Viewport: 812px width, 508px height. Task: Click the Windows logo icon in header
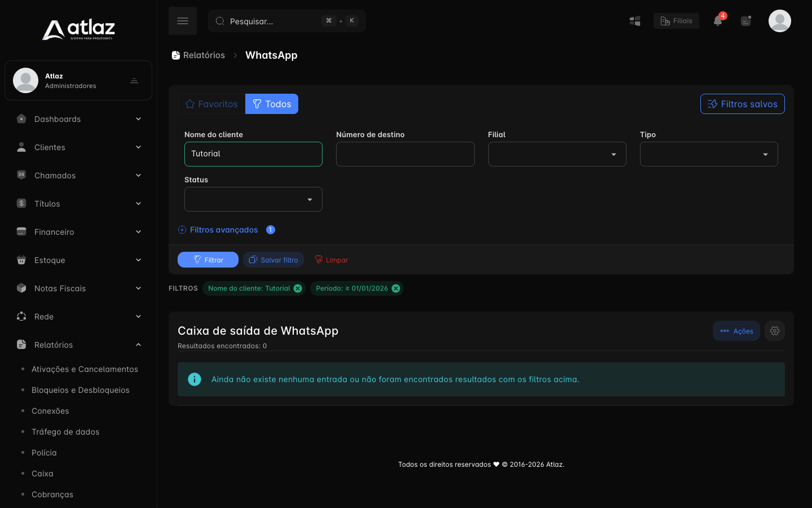(x=635, y=21)
